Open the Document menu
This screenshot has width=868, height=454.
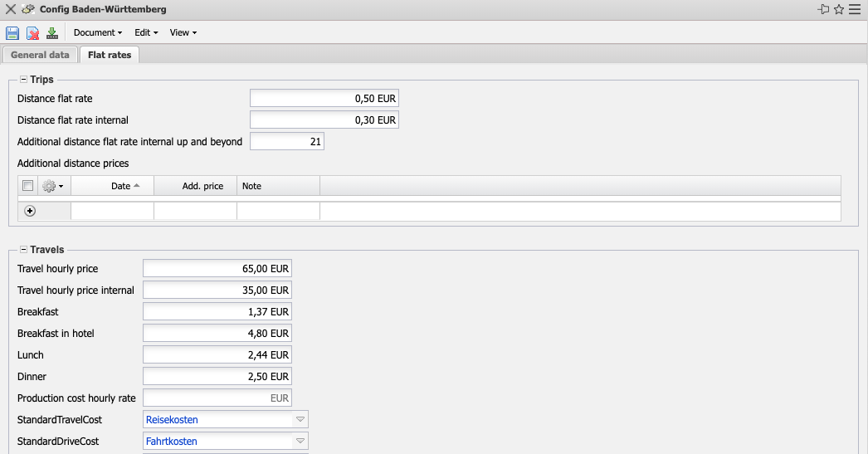[x=97, y=33]
